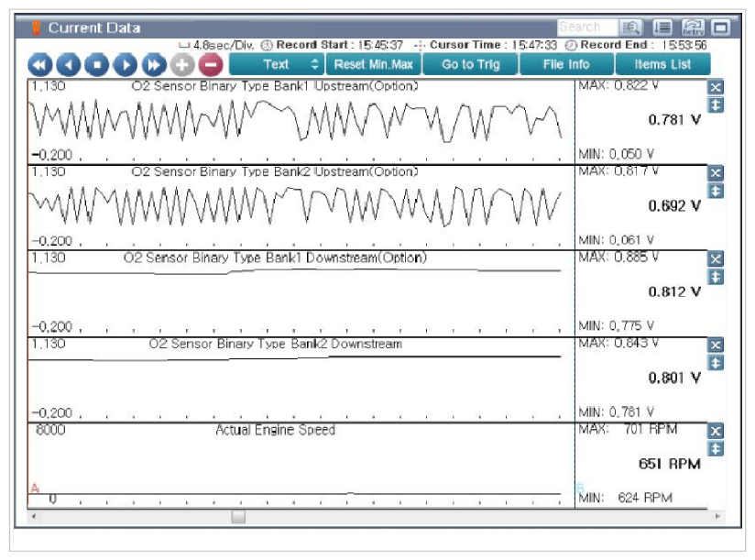Open the list view icon in title bar
The image size is (755, 560).
pos(663,27)
